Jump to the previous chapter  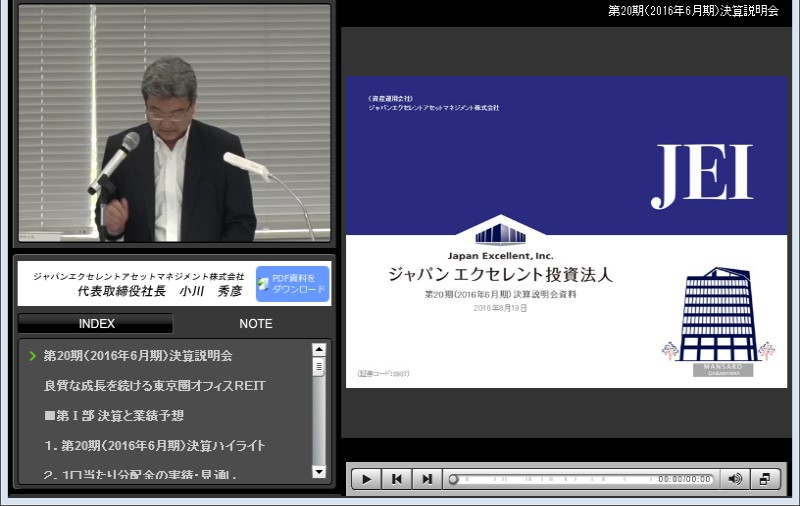click(396, 479)
